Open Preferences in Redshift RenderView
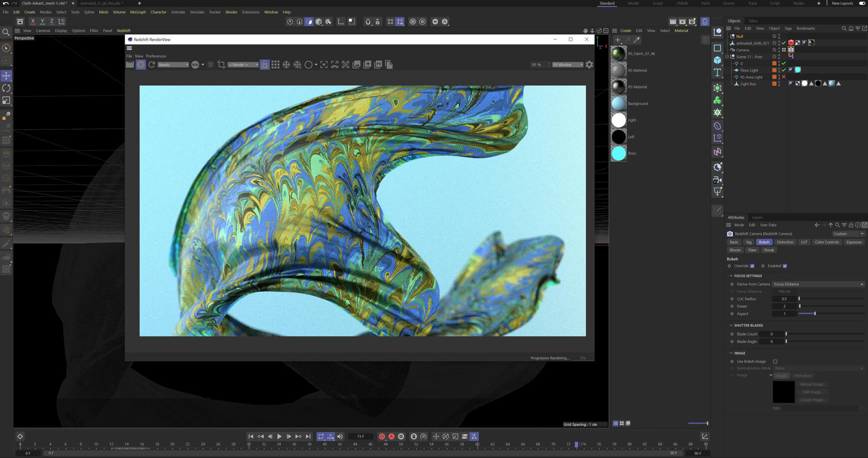The image size is (868, 458). click(x=156, y=56)
